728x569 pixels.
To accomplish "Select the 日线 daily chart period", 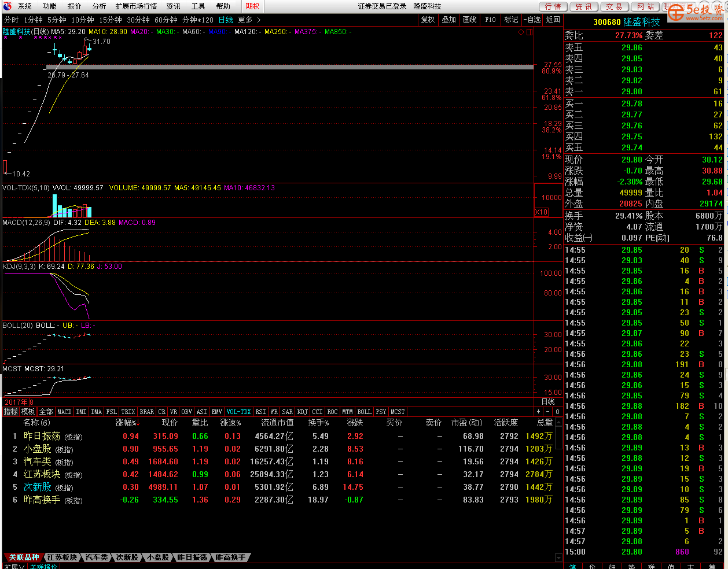I will pos(226,20).
